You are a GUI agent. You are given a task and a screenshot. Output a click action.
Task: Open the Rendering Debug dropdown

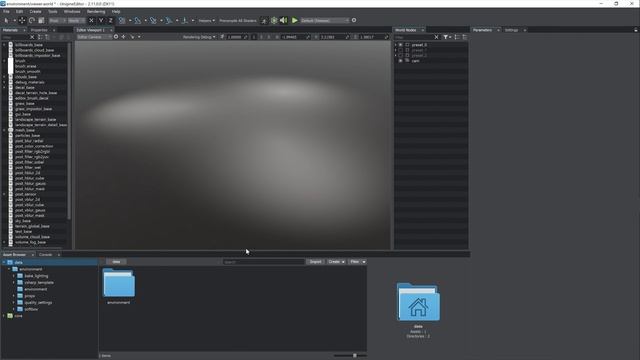(199, 37)
